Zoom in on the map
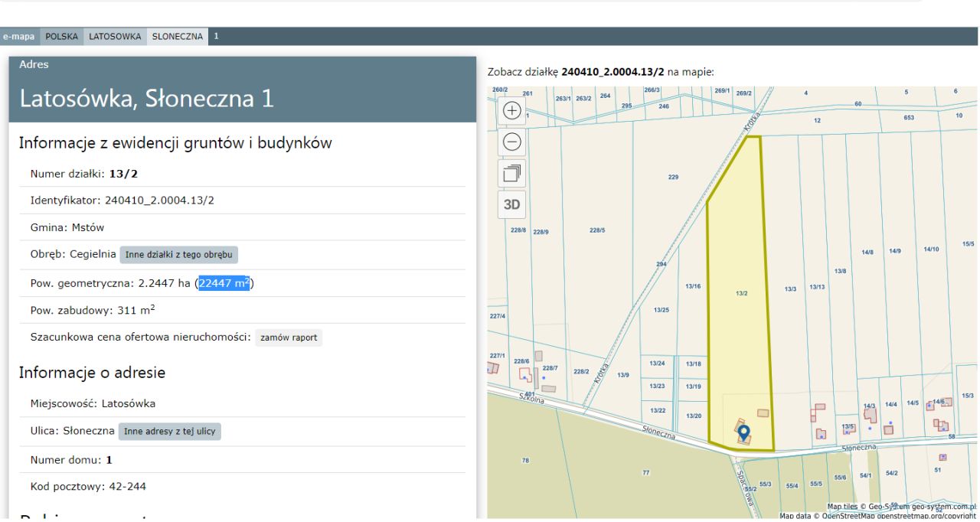 point(511,110)
